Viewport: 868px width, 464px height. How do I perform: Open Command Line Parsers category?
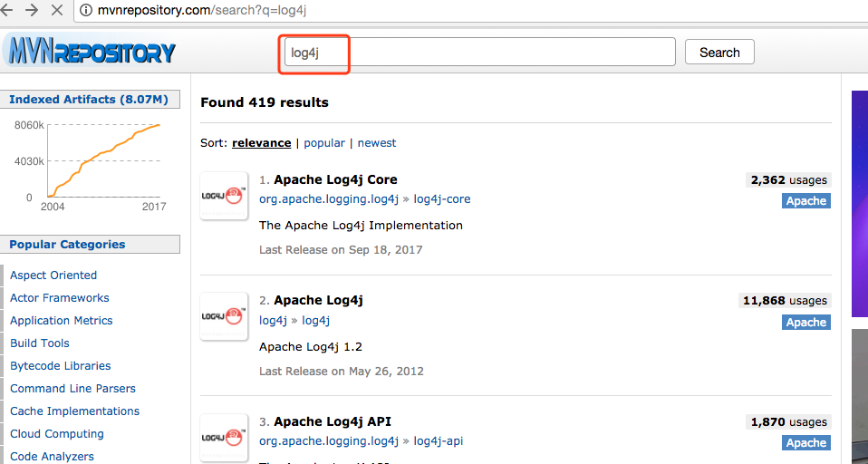72,389
